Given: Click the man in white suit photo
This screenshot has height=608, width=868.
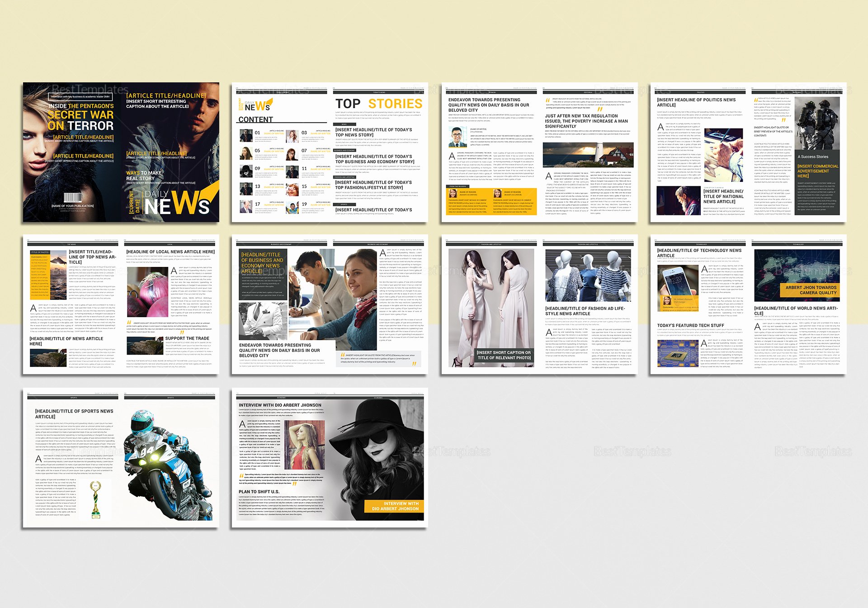Looking at the screenshot, I should [x=263, y=322].
